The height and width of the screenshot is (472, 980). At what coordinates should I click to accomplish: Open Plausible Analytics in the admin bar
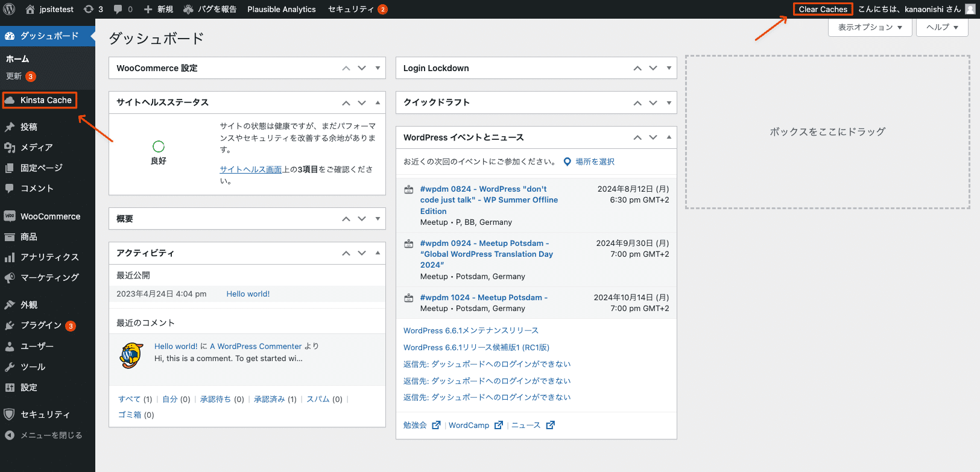click(282, 9)
